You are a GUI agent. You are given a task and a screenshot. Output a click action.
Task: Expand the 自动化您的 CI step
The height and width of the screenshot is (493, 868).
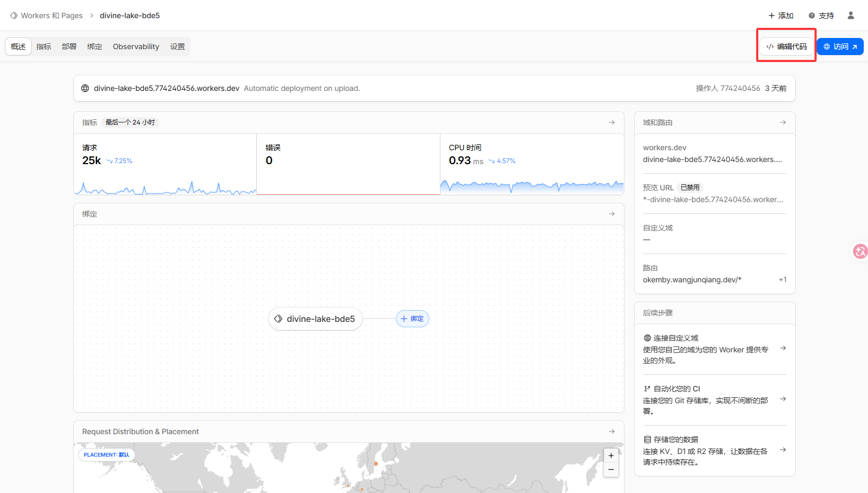click(783, 399)
